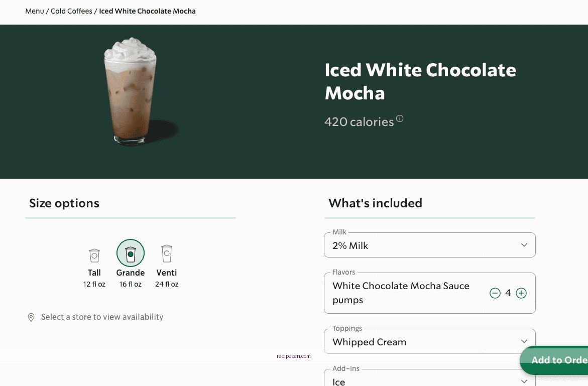The height and width of the screenshot is (386, 588).
Task: Click the location pin icon
Action: point(31,317)
